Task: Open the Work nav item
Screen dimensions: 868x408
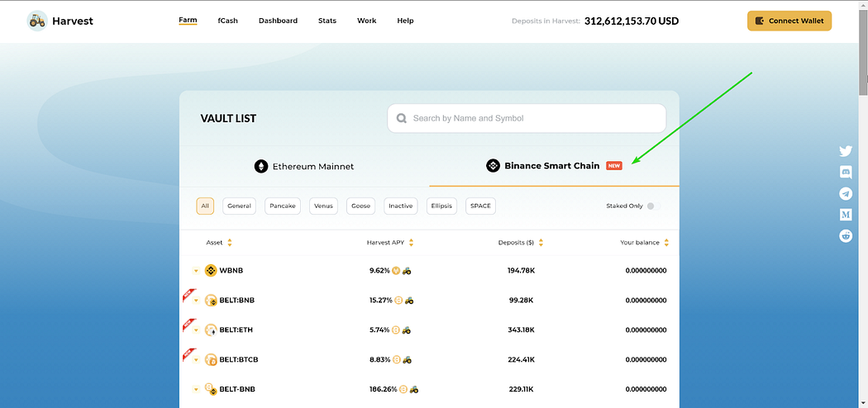Action: [366, 21]
